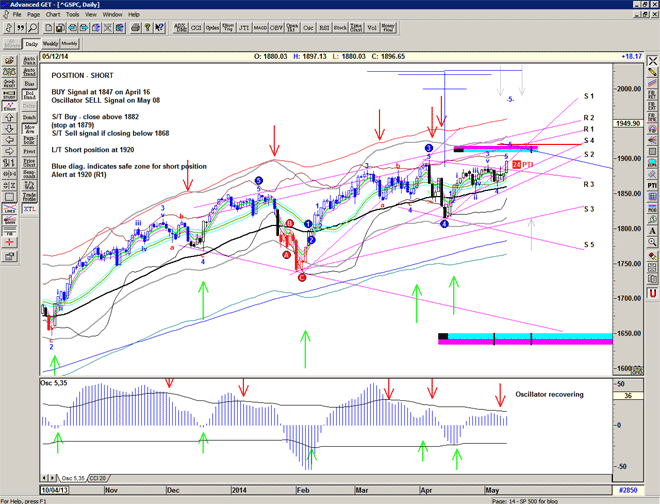Open the Page menu
The height and width of the screenshot is (504, 660).
33,15
